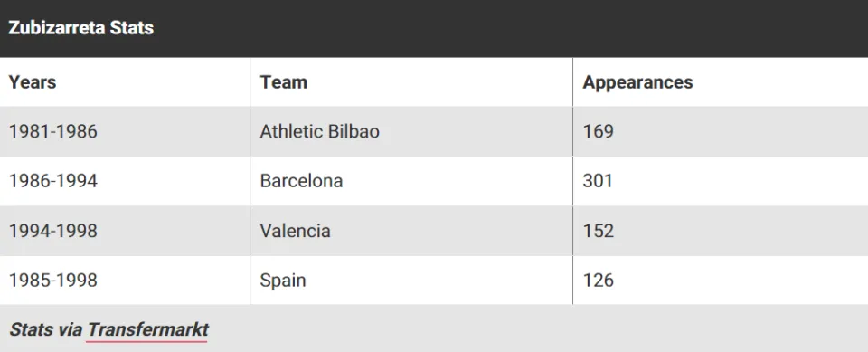Click the 152 appearances value
Image resolution: width=868 pixels, height=352 pixels.
pos(599,231)
